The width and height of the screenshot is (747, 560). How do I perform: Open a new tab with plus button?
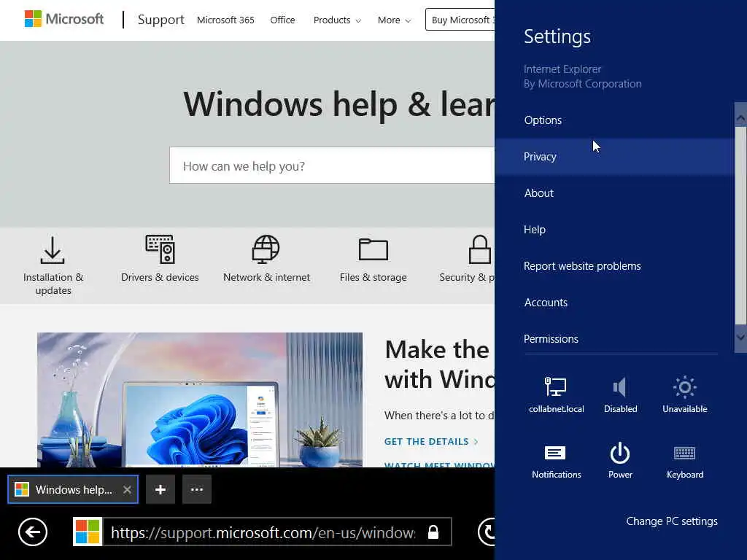[x=160, y=489]
